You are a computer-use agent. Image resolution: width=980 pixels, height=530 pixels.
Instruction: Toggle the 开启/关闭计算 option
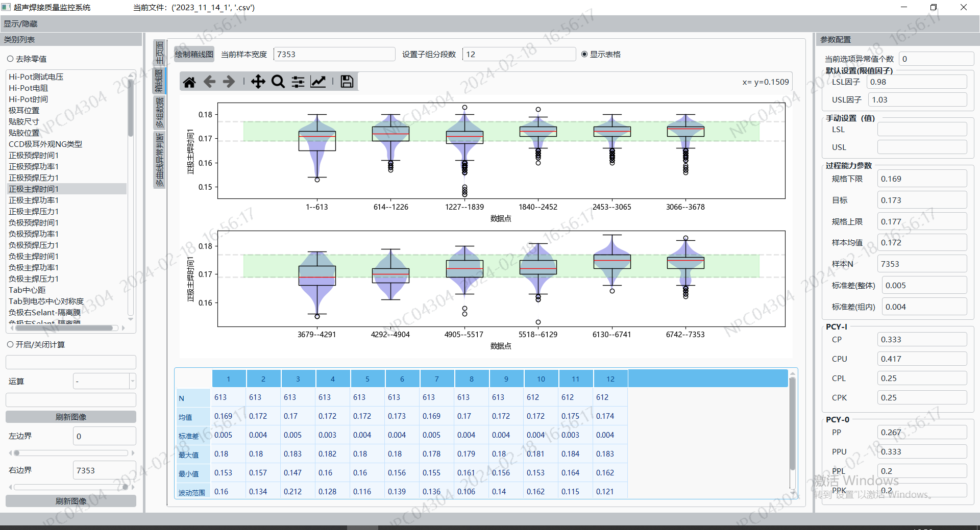pyautogui.click(x=10, y=345)
